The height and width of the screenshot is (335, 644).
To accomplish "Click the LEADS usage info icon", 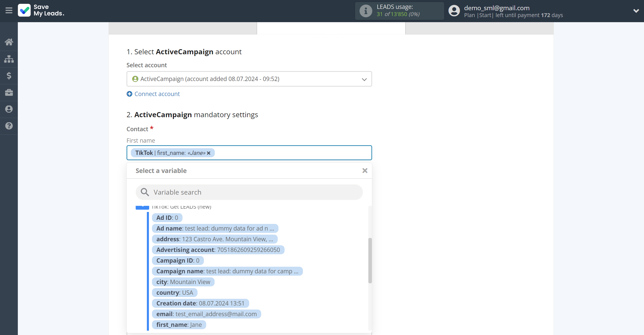I will [366, 11].
